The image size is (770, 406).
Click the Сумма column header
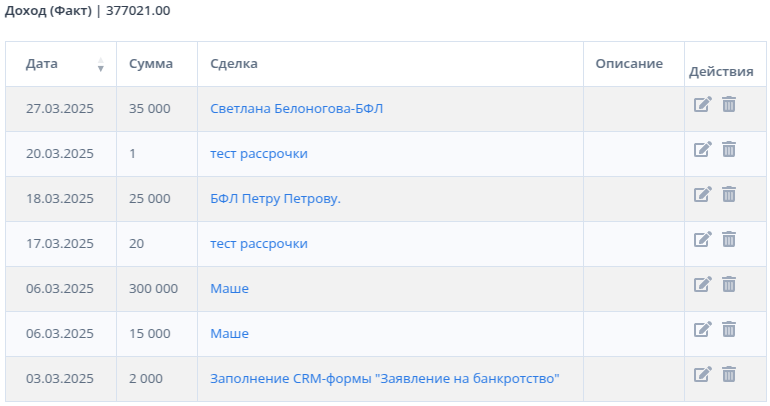pyautogui.click(x=151, y=64)
